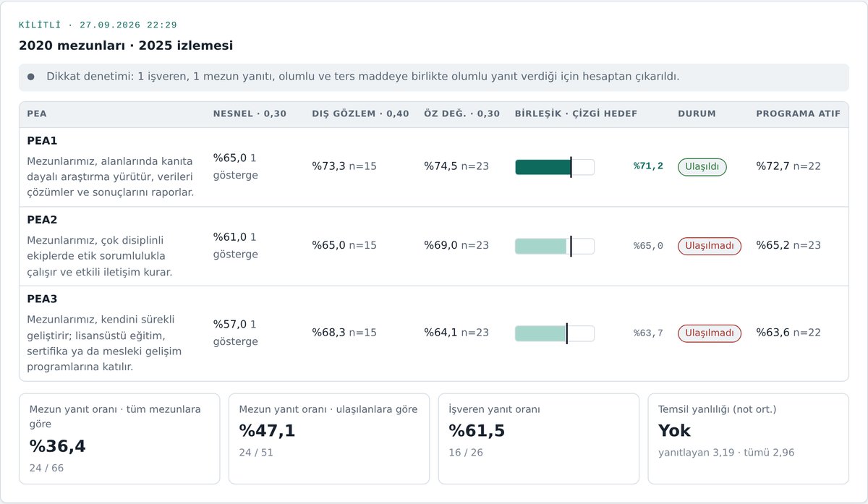
Task: Click the 'PEA3' row title
Action: click(x=42, y=299)
